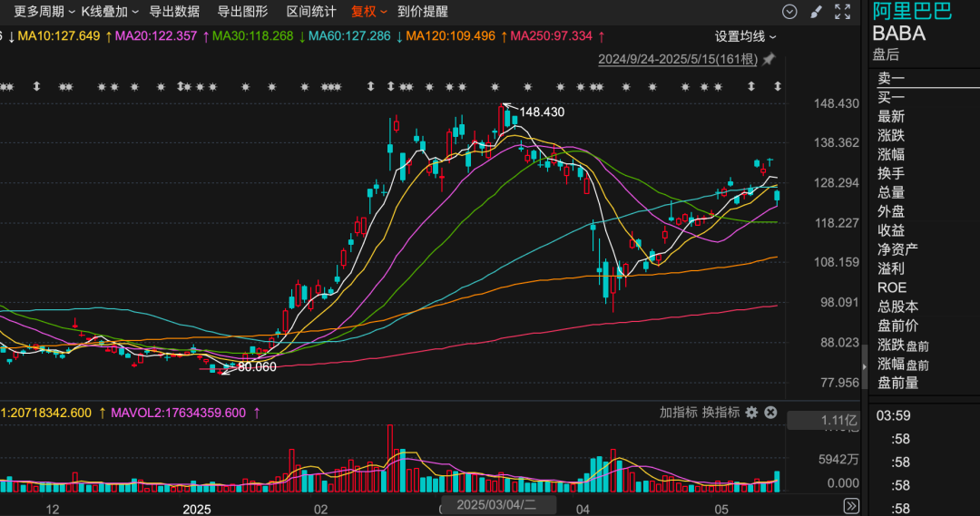Image resolution: width=980 pixels, height=516 pixels.
Task: Click the 2024/9/24-2025/5/15 date range link
Action: point(677,59)
